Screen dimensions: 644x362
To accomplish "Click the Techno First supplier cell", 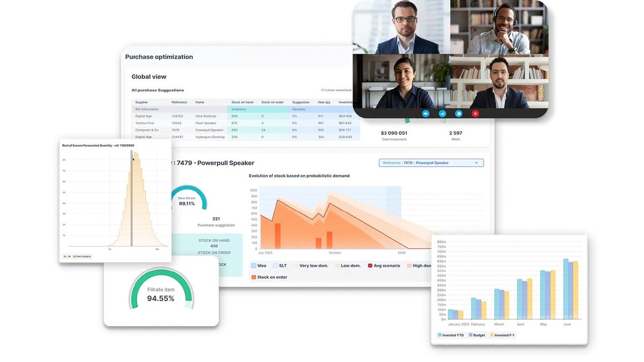I will 145,123.
